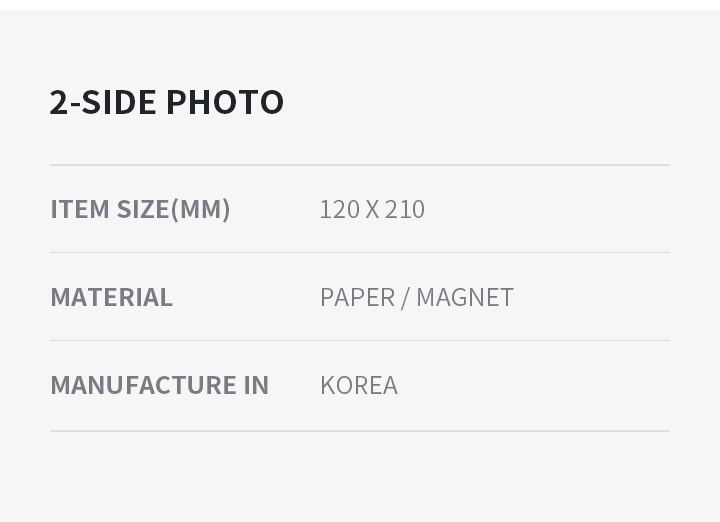Click the bottom divider below KOREA row
This screenshot has width=720, height=522.
click(x=360, y=431)
